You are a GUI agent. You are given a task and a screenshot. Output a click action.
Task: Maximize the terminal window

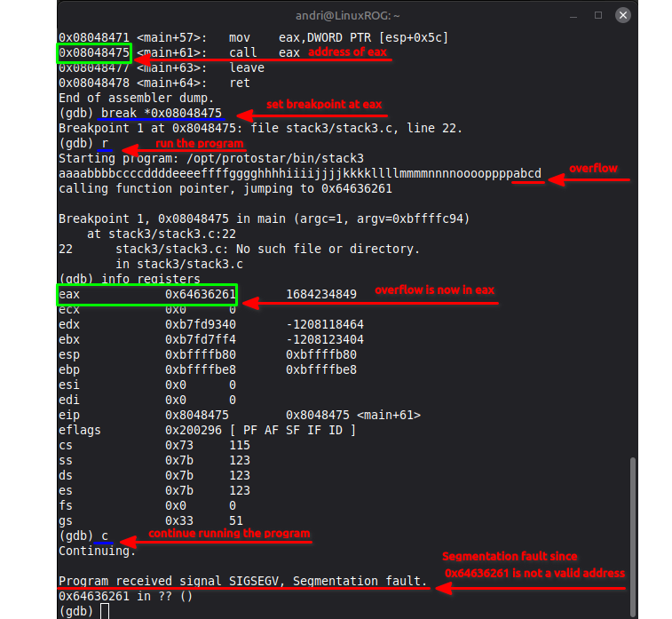click(x=598, y=15)
